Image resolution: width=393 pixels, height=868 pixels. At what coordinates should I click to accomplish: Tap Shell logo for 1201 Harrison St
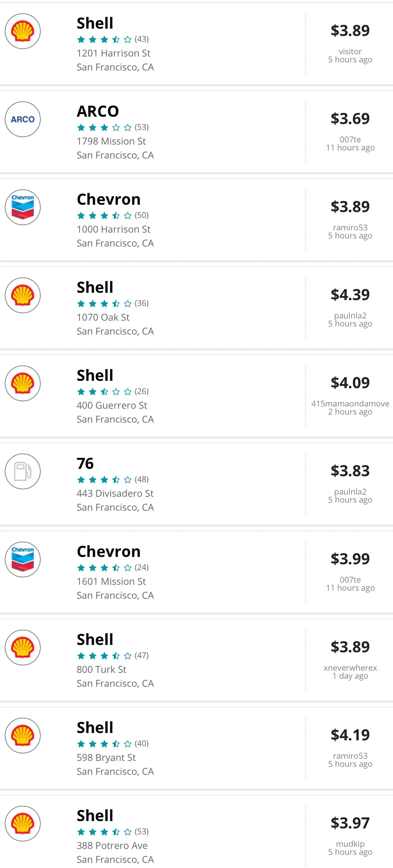[x=23, y=31]
